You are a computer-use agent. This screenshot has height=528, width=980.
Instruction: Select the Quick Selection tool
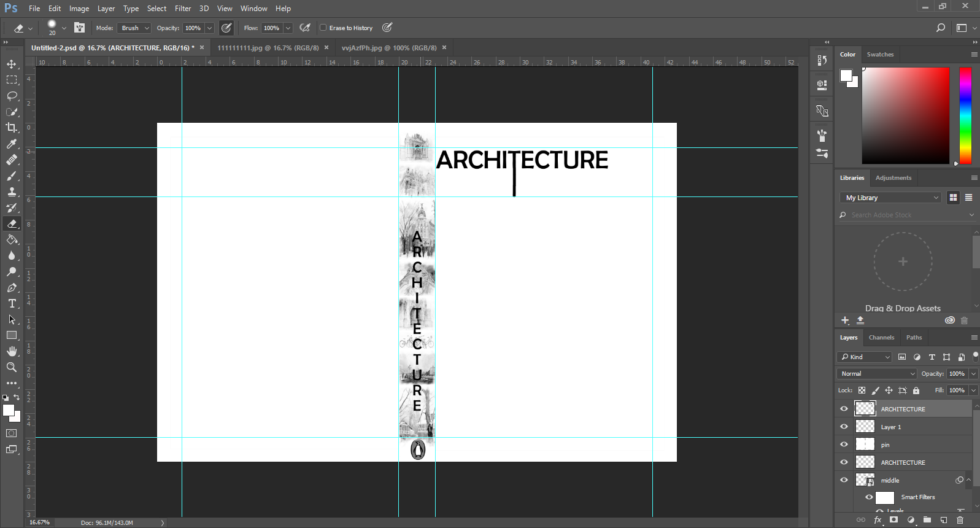[12, 112]
